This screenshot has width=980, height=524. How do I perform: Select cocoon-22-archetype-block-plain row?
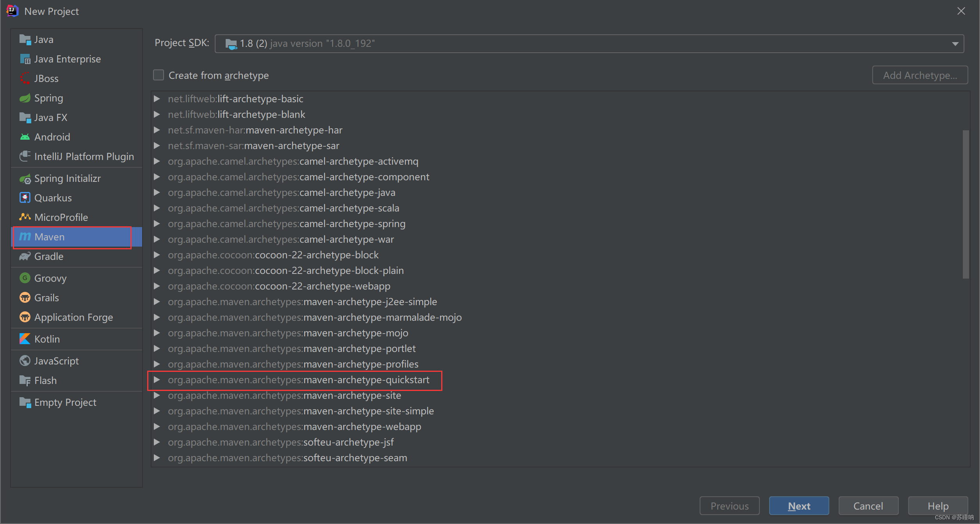coord(560,270)
